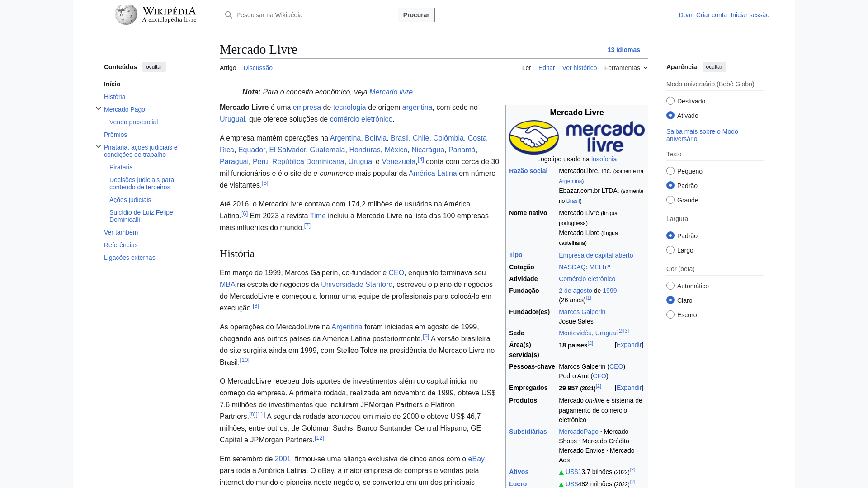The image size is (868, 488).
Task: Open citation reference [7]
Action: coord(307,225)
